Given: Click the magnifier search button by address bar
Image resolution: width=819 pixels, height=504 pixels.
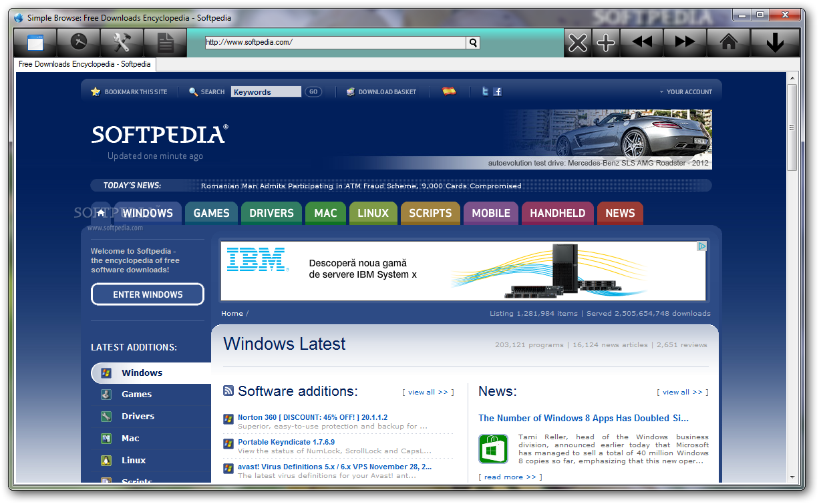Looking at the screenshot, I should coord(473,43).
